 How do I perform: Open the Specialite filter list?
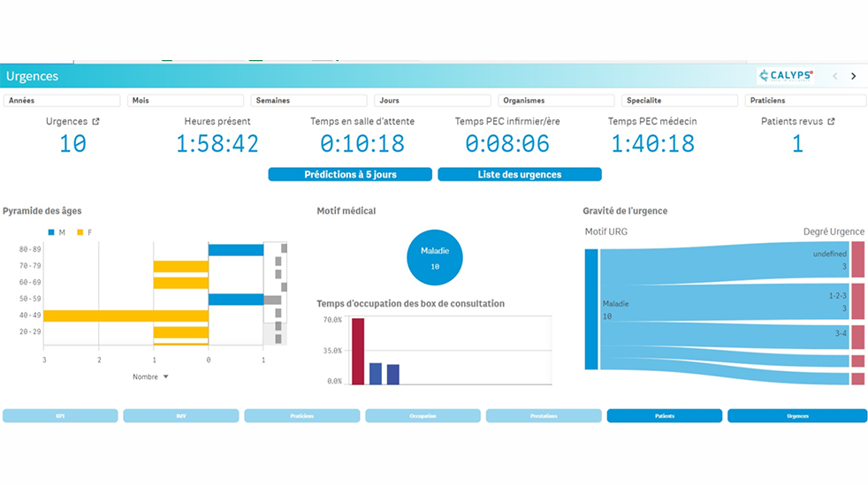click(x=679, y=101)
